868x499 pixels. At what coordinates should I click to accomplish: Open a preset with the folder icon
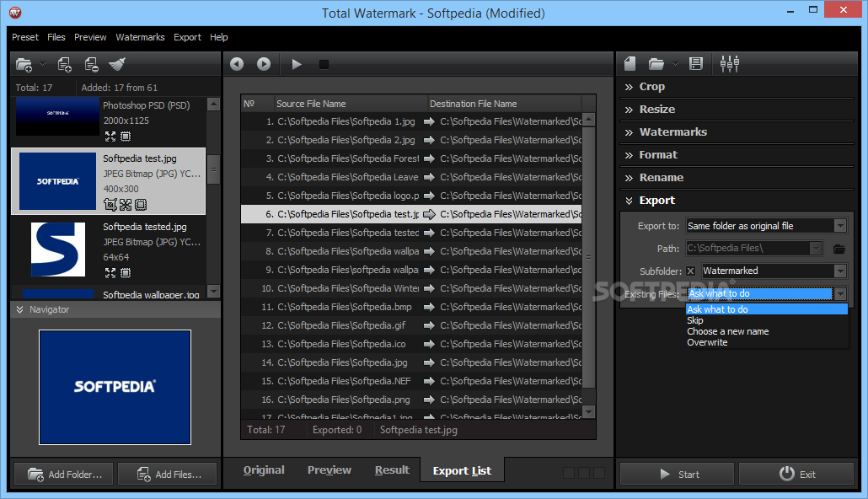point(656,64)
